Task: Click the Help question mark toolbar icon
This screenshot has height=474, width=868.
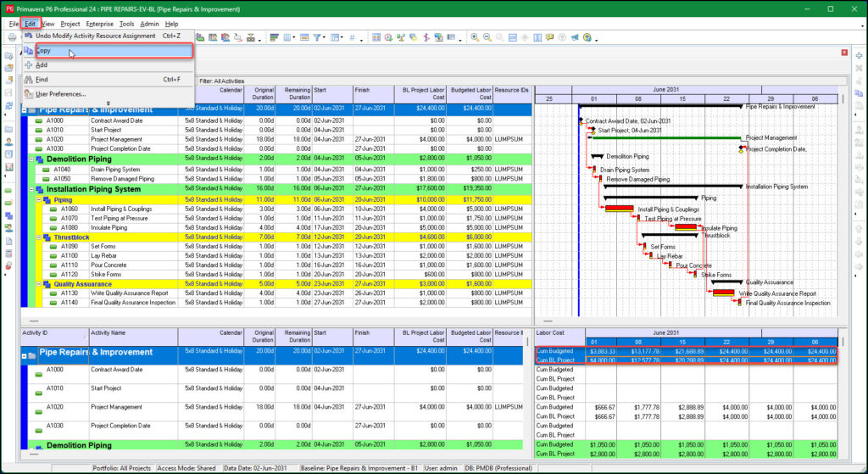Action: pos(587,37)
